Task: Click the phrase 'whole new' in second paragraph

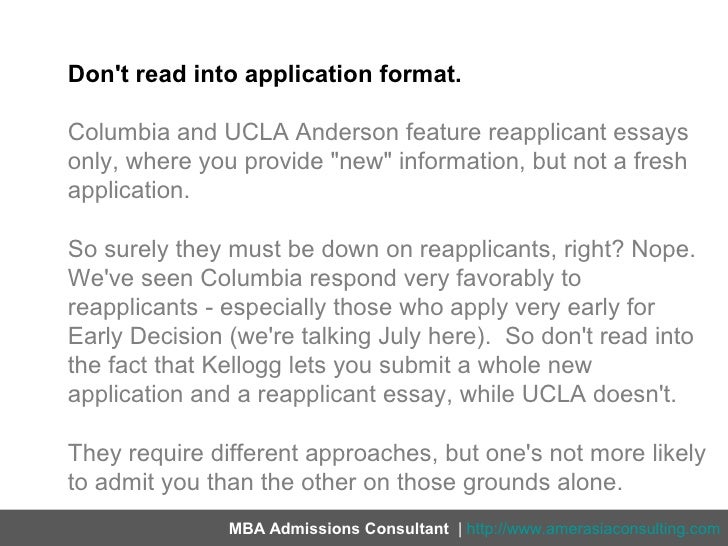Action: 534,366
